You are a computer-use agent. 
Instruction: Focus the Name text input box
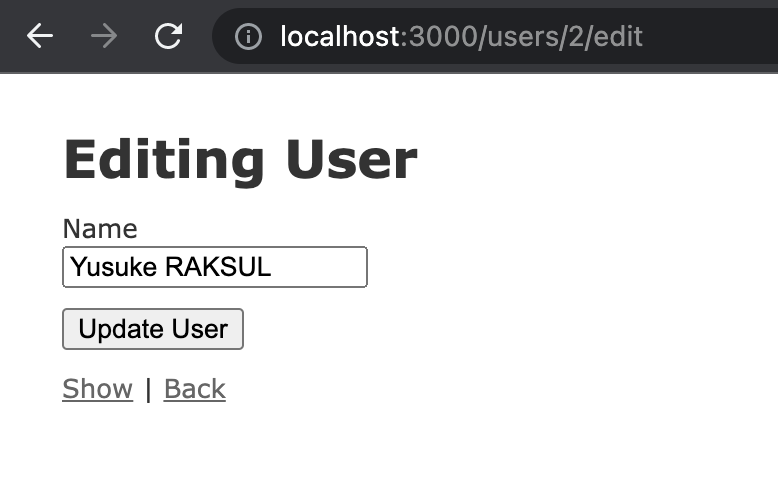point(215,267)
